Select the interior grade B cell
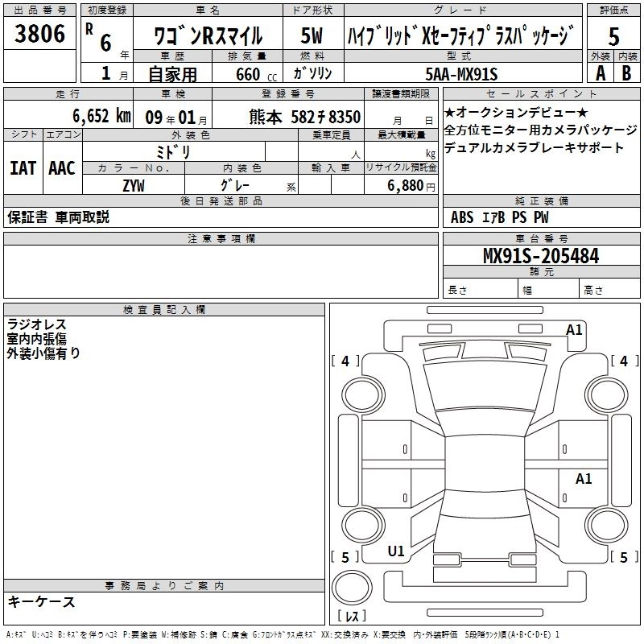The image size is (644, 644). [627, 73]
